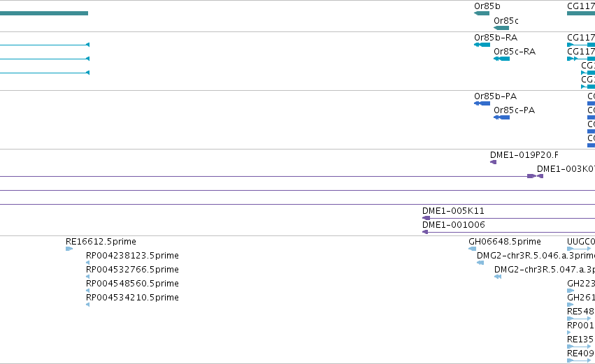Click the DME1-003K07 feature label

(566, 169)
